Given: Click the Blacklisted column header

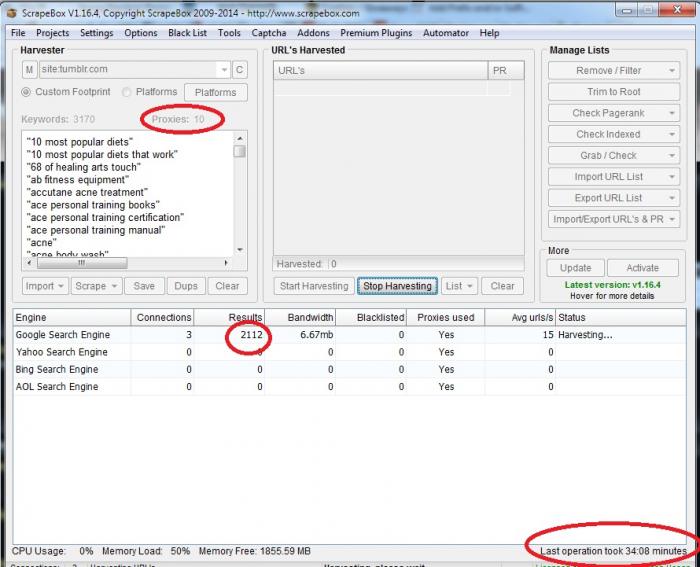Looking at the screenshot, I should [371, 317].
